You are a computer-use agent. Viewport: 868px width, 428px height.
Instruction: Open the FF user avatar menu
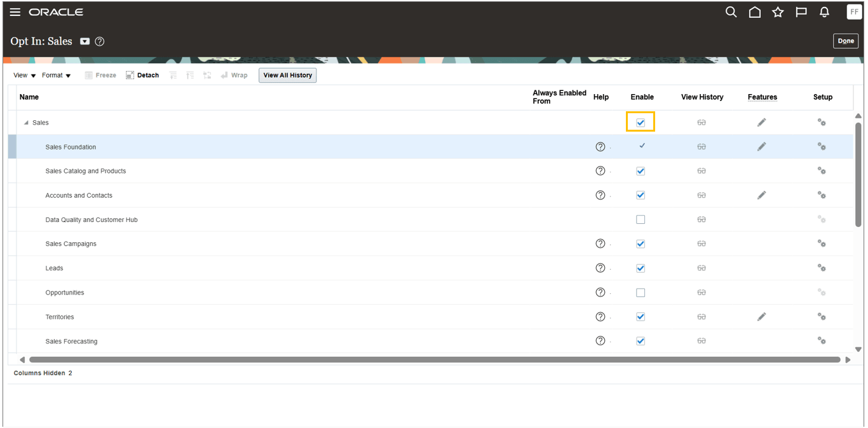pyautogui.click(x=854, y=12)
